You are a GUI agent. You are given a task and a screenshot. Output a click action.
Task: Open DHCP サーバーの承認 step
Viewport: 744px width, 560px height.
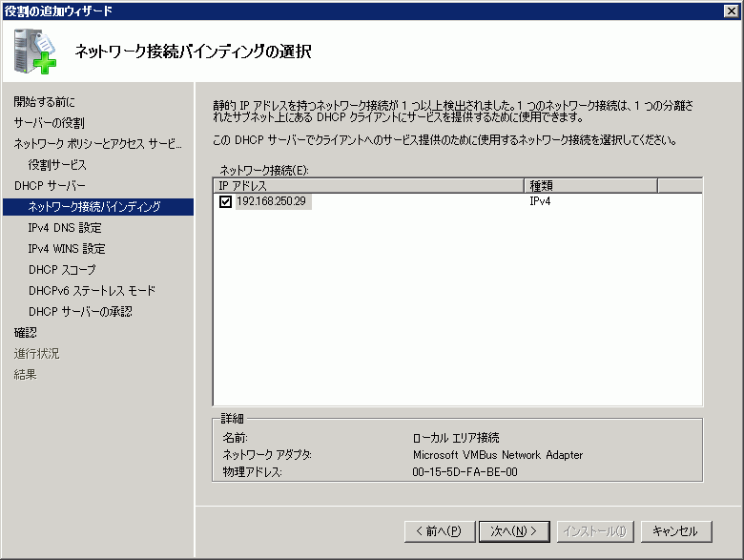[80, 311]
